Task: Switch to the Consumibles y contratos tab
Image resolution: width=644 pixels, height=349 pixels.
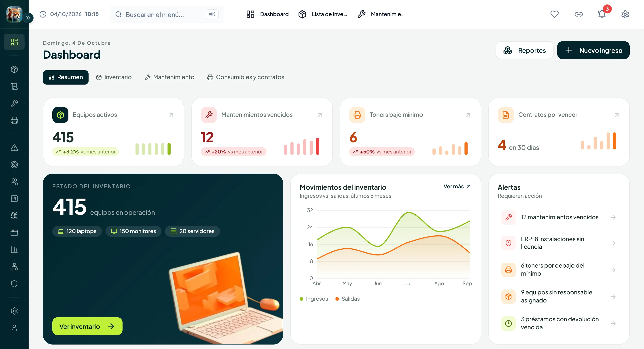Action: 246,77
